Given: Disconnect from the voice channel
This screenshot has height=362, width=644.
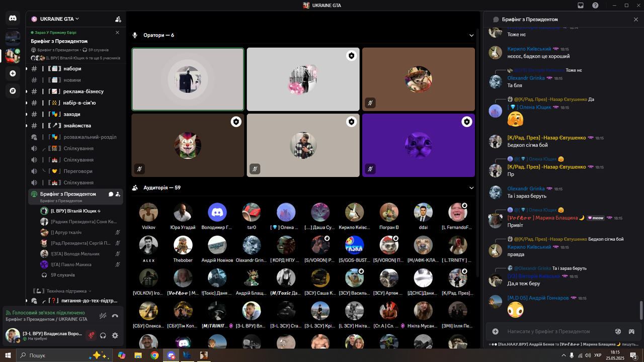Looking at the screenshot, I should coord(115,316).
